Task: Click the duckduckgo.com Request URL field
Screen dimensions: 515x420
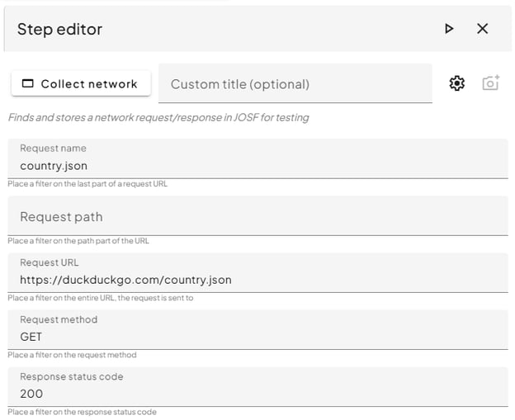Action: coord(125,280)
